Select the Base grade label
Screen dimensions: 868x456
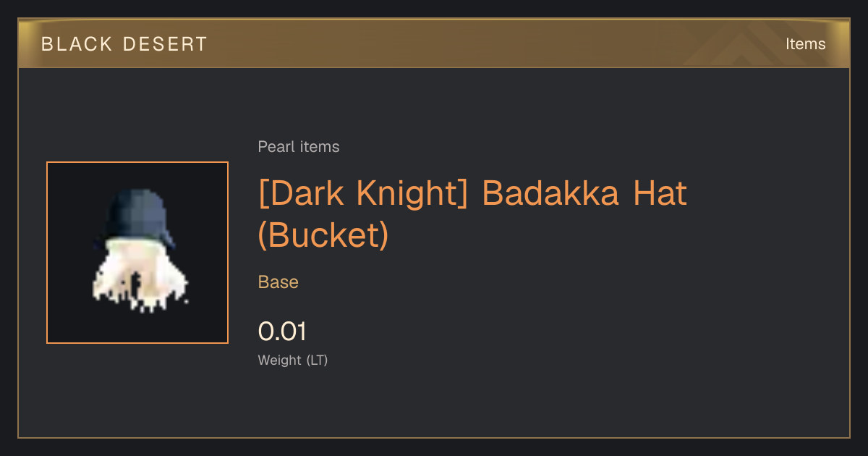click(278, 282)
